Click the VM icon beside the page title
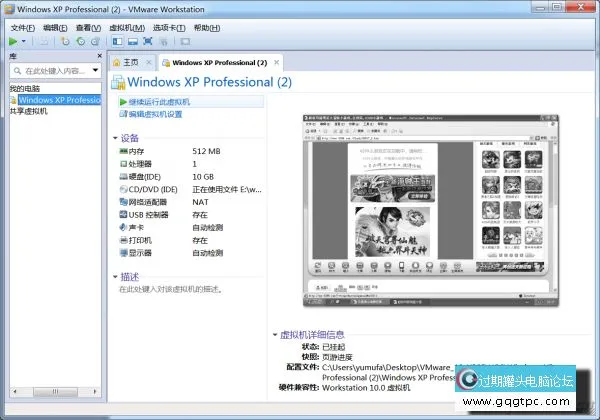 pyautogui.click(x=118, y=82)
